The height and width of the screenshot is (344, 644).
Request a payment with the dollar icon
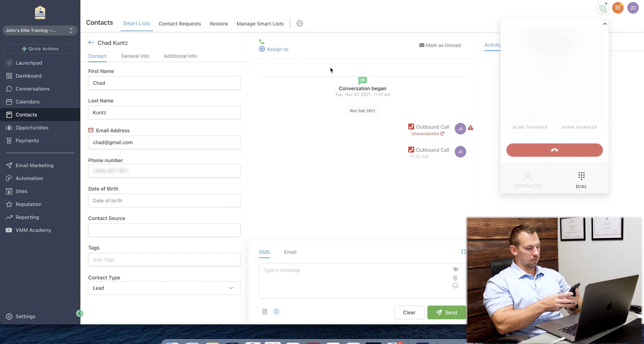pyautogui.click(x=276, y=312)
